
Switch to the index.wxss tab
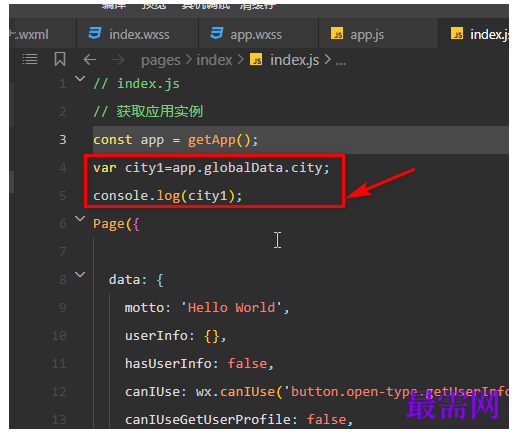click(137, 34)
